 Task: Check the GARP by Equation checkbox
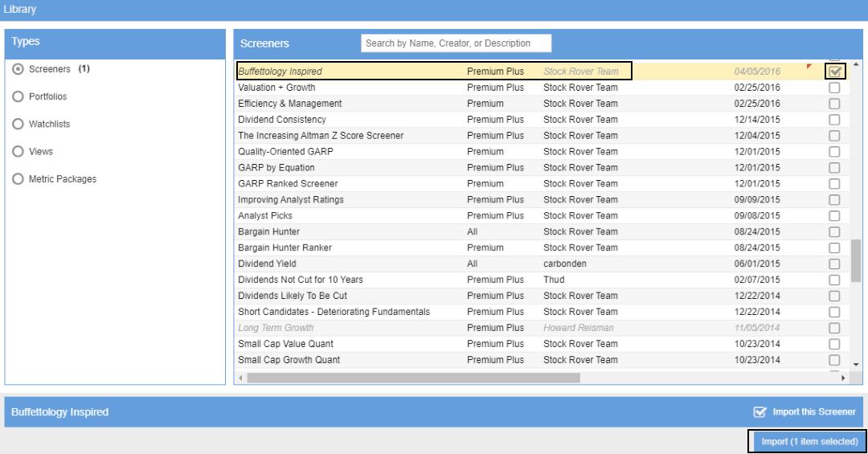pyautogui.click(x=834, y=168)
